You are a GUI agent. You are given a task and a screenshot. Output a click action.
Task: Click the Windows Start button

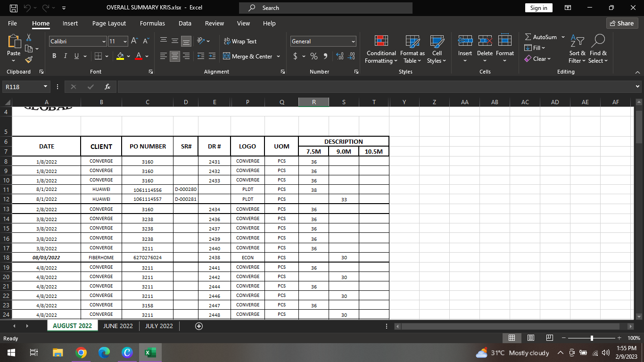click(x=11, y=353)
